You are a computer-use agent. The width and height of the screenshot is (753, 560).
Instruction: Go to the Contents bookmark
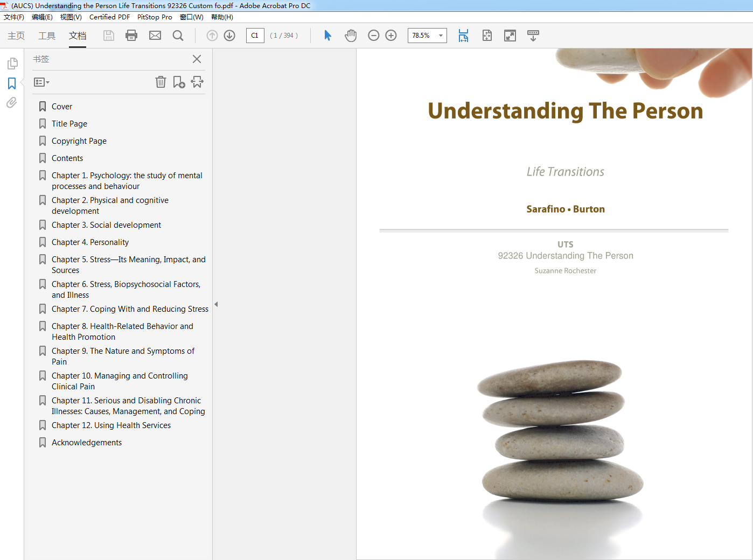click(x=67, y=158)
